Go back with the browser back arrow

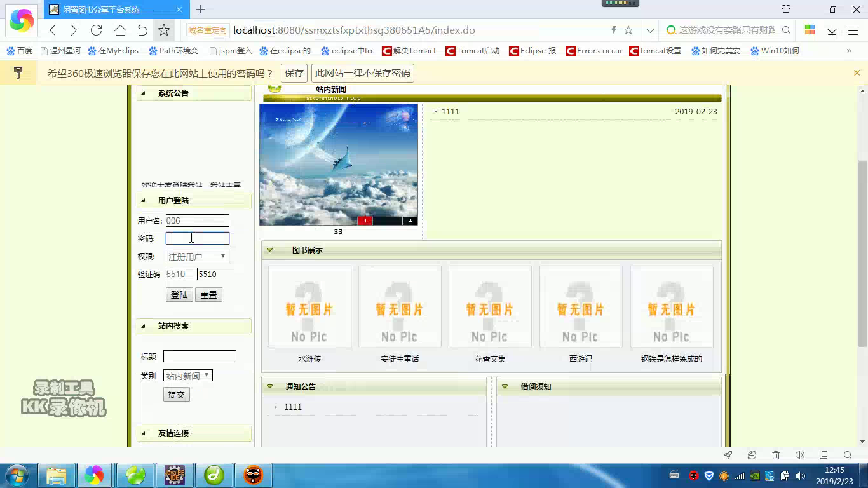(x=53, y=30)
